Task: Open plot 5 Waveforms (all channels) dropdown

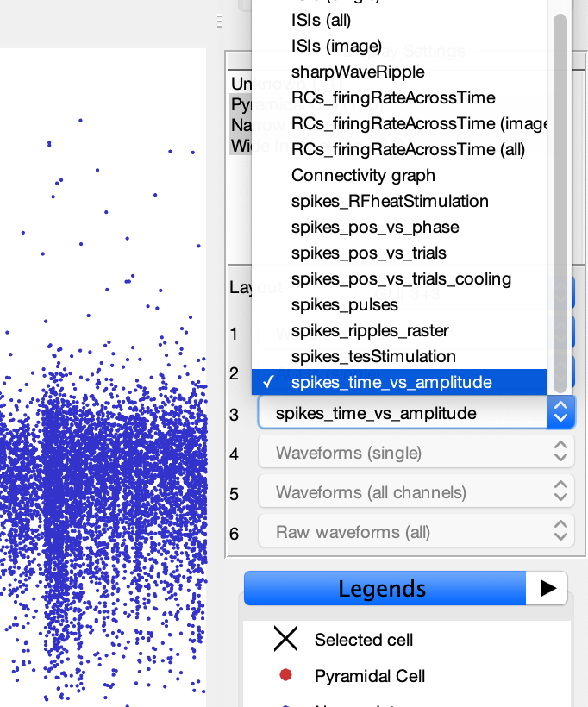Action: pyautogui.click(x=416, y=491)
